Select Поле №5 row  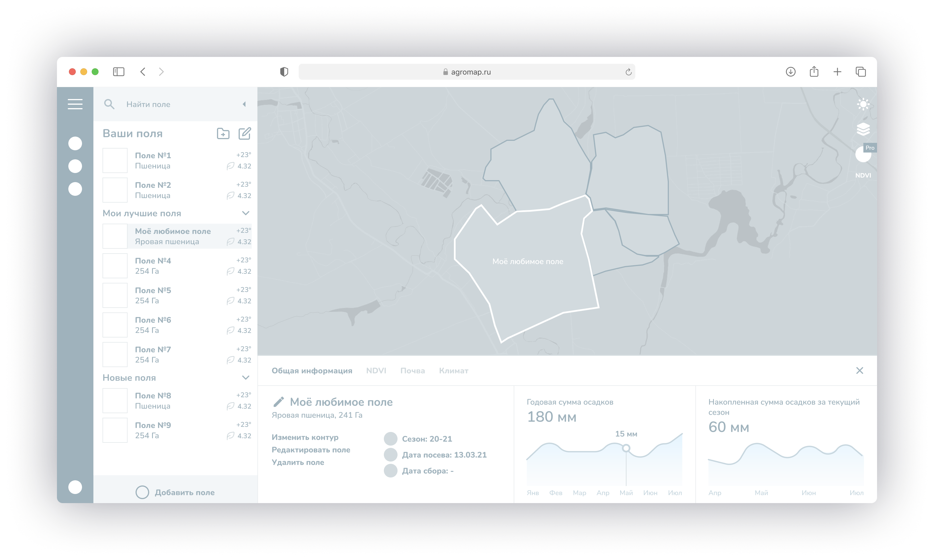[x=177, y=295]
